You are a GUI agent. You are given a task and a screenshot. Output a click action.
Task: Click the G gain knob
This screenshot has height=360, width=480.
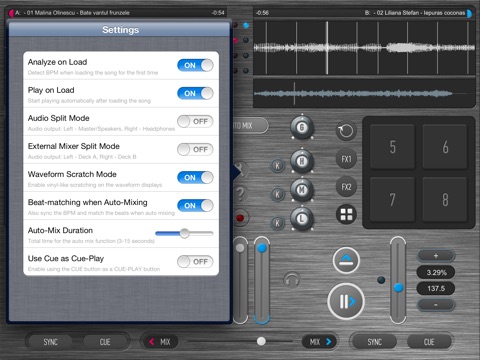coord(302,127)
